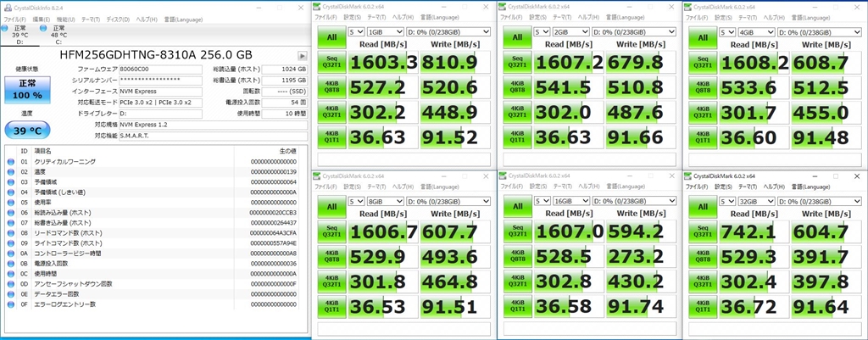
Task: Click the 正常 100 % health status button
Action: coord(27,90)
